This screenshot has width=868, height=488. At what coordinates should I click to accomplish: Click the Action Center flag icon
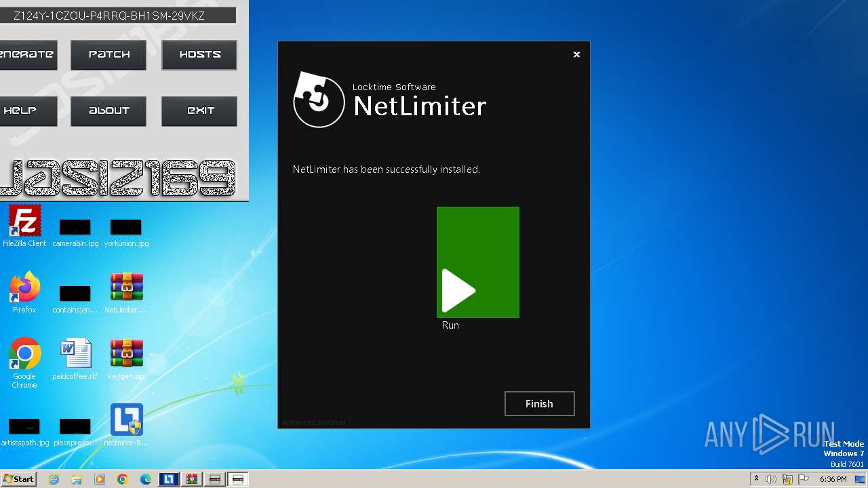coord(804,479)
